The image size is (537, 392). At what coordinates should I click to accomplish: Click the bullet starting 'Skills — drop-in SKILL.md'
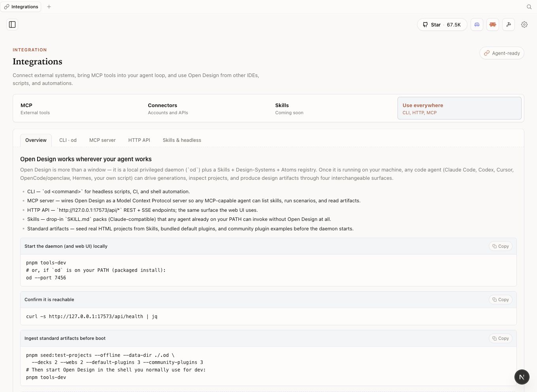click(x=179, y=219)
